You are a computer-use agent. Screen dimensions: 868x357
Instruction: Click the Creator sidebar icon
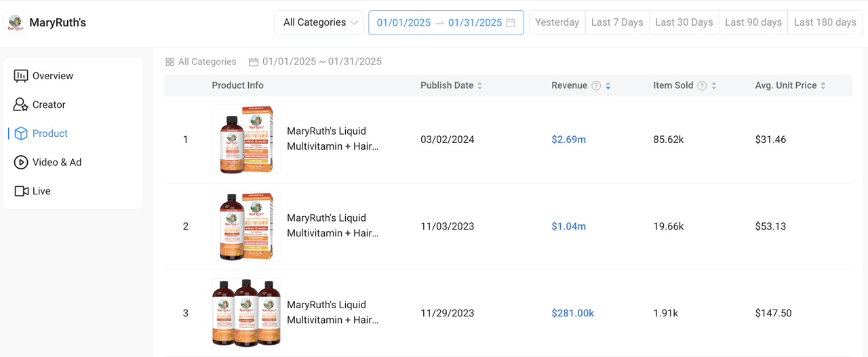click(x=21, y=105)
